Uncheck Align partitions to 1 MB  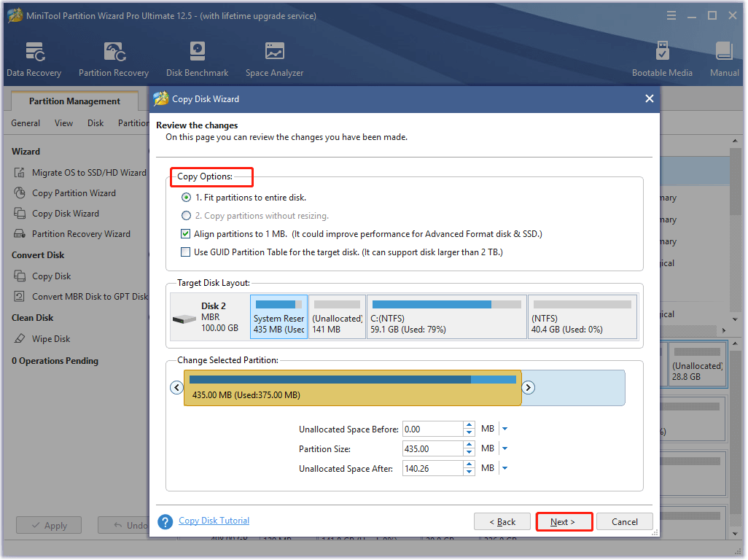point(186,234)
